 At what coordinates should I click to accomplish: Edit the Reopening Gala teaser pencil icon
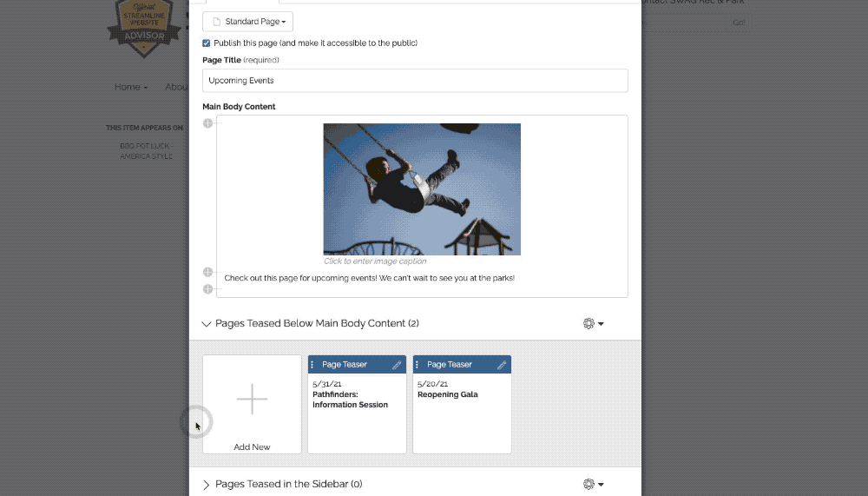coord(502,365)
